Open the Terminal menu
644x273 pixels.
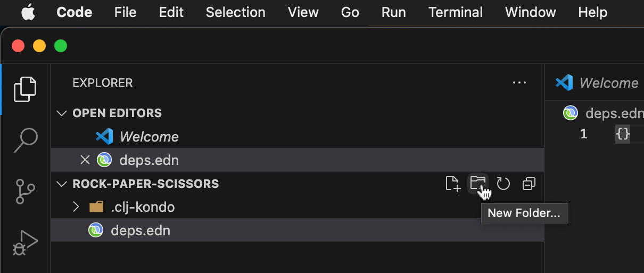click(455, 12)
